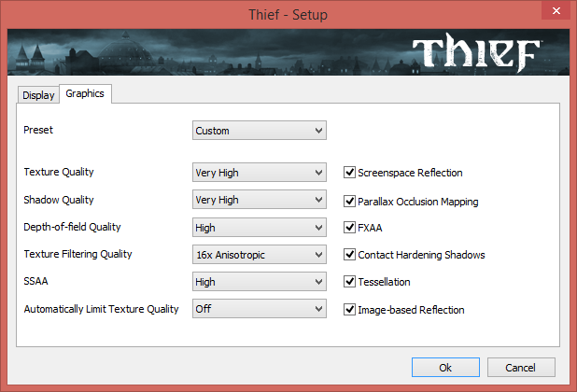Click the Depth-of-field Quality label
Viewport: 577px width, 392px height.
pos(72,227)
